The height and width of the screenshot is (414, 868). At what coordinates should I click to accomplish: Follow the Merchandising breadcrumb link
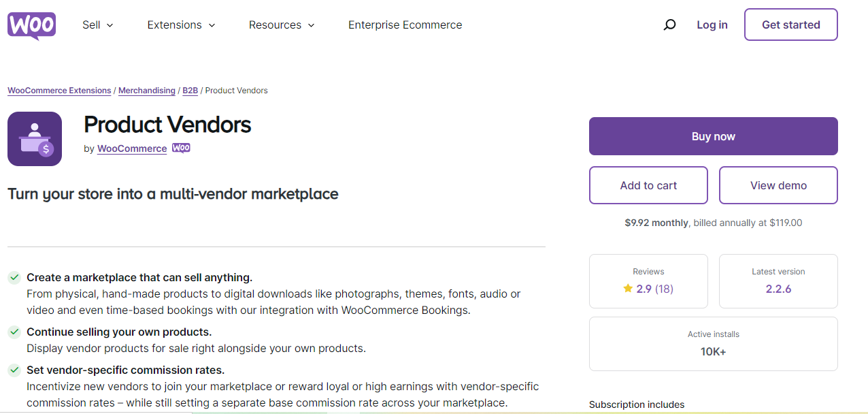point(146,91)
